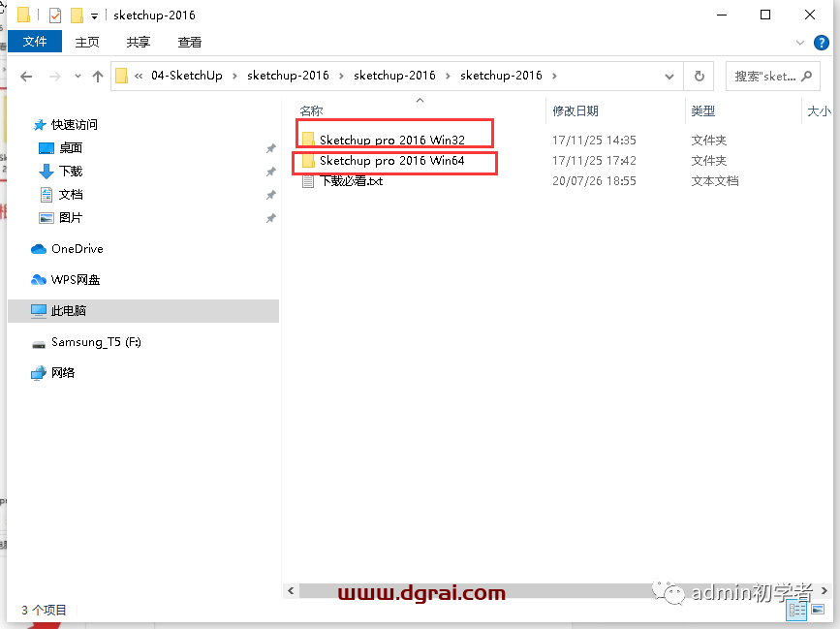Open OneDrive in the navigation pane

tap(78, 249)
